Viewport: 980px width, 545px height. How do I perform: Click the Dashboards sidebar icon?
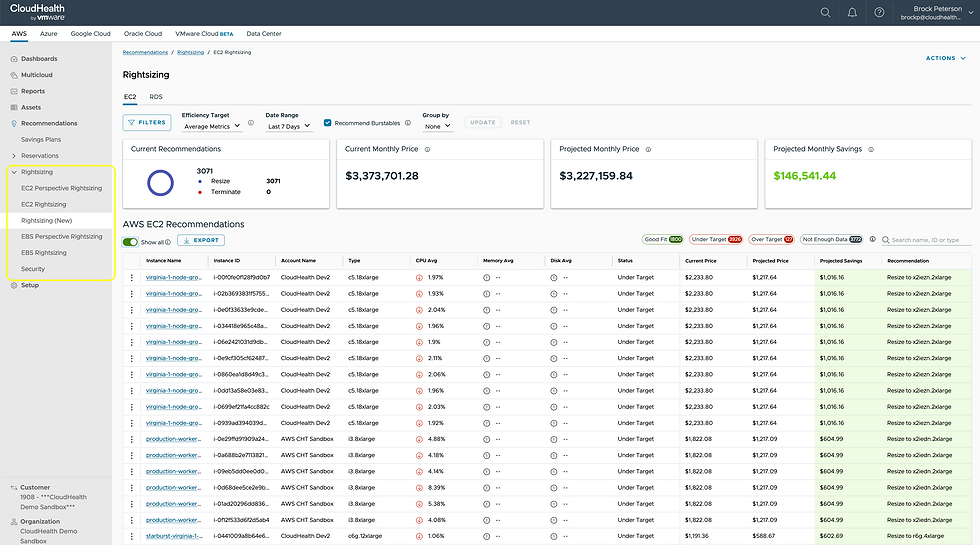(14, 59)
